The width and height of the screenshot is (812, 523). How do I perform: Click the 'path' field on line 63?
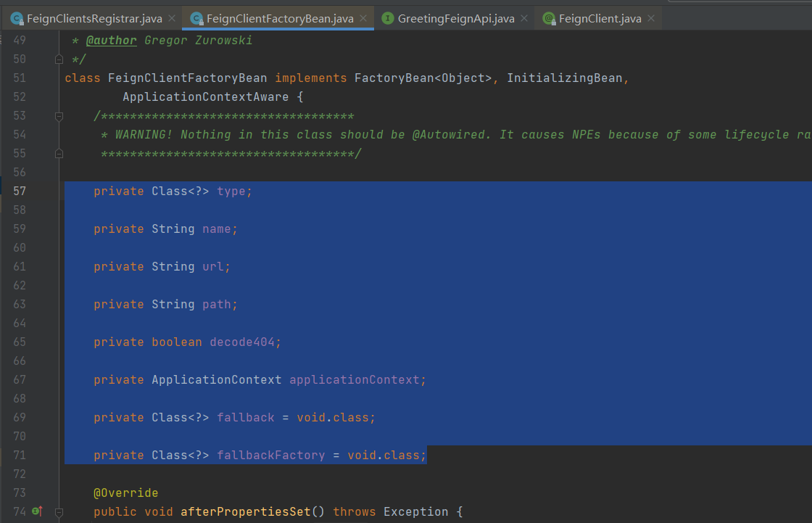click(217, 304)
